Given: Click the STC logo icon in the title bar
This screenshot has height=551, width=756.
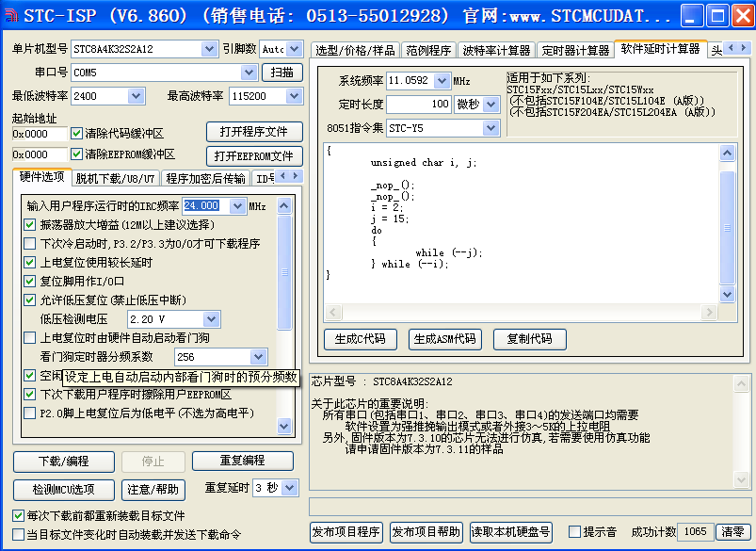Looking at the screenshot, I should tap(11, 15).
